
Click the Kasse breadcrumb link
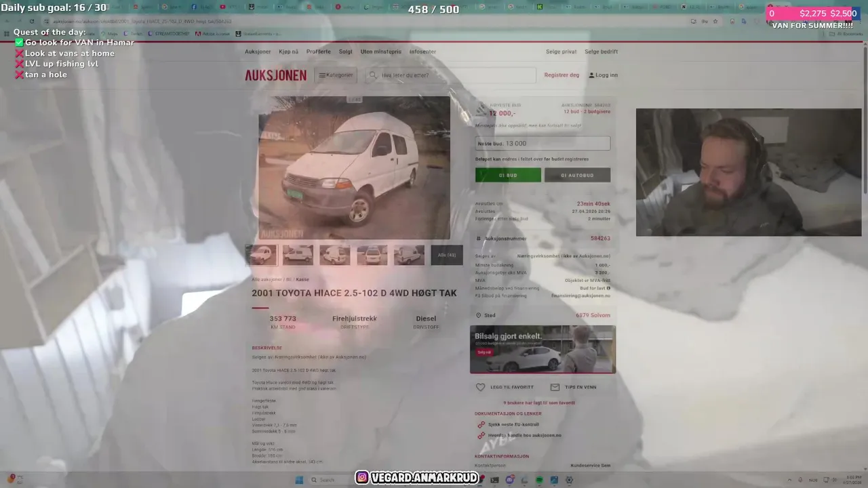point(302,279)
